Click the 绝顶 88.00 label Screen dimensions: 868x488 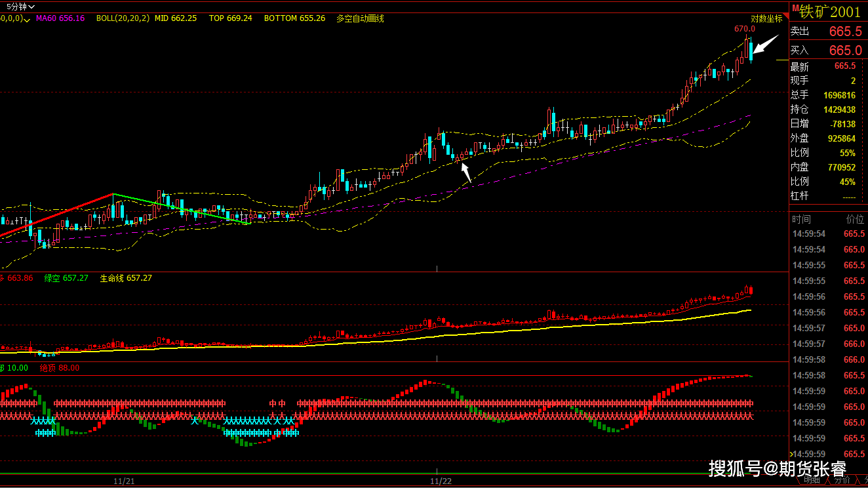[59, 368]
